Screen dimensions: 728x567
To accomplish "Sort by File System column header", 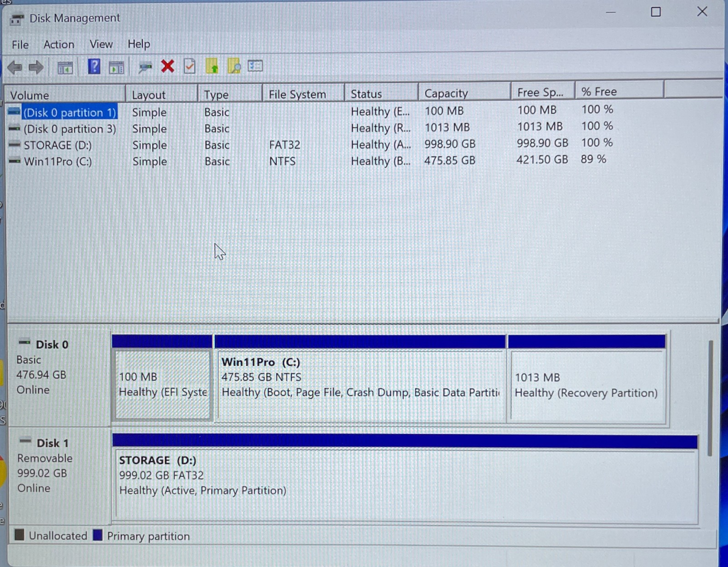I will (303, 94).
